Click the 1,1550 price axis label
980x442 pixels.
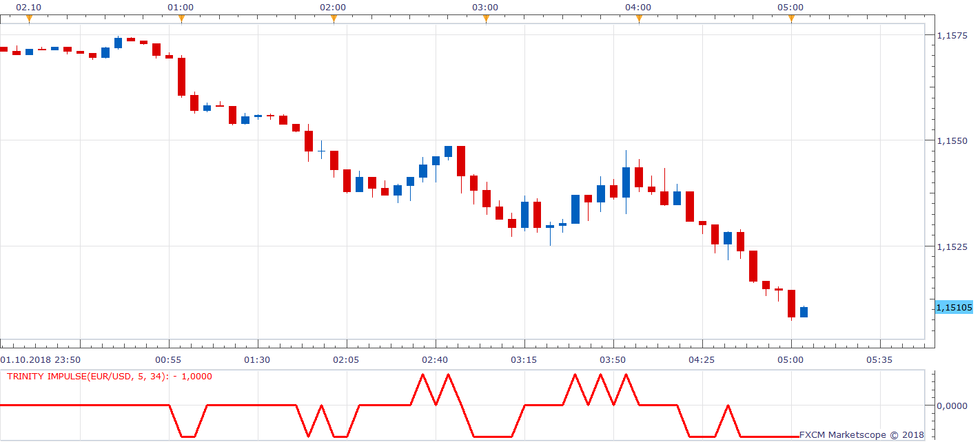(x=953, y=140)
